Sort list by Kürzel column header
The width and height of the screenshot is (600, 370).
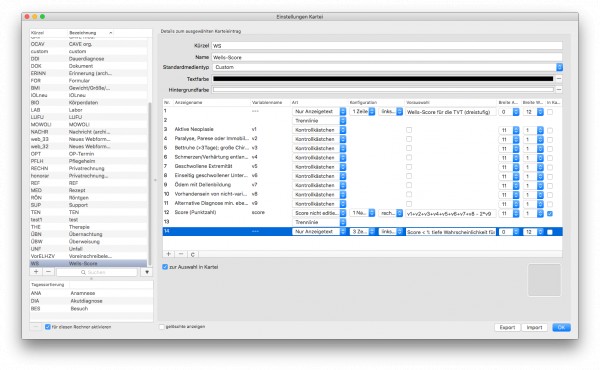tap(48, 33)
